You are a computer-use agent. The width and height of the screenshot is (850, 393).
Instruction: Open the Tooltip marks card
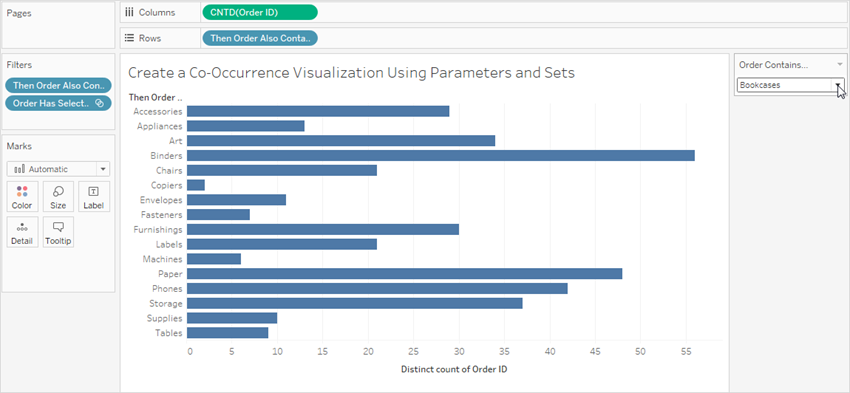tap(58, 232)
